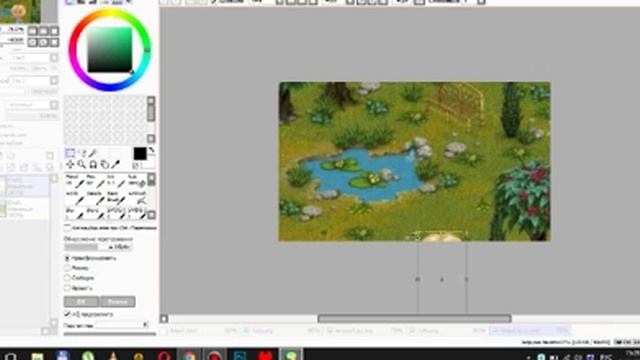Viewport: 640px width, 360px height.
Task: Select the eyedropper color picker tool
Action: click(x=116, y=164)
